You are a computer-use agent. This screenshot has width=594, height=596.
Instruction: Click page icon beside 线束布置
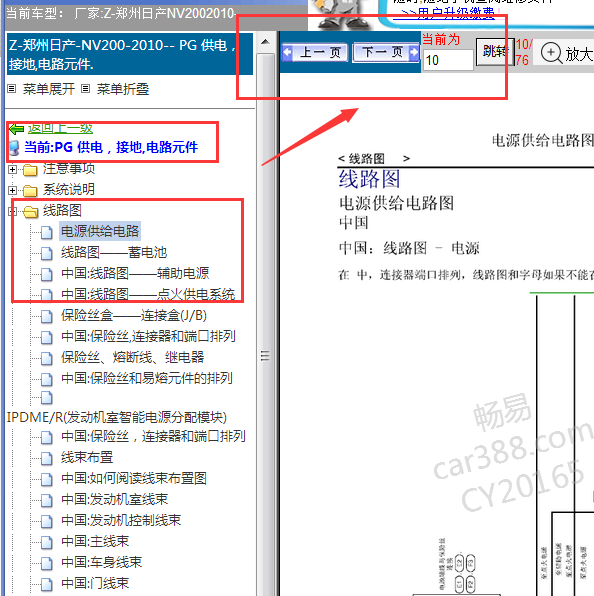click(x=46, y=458)
